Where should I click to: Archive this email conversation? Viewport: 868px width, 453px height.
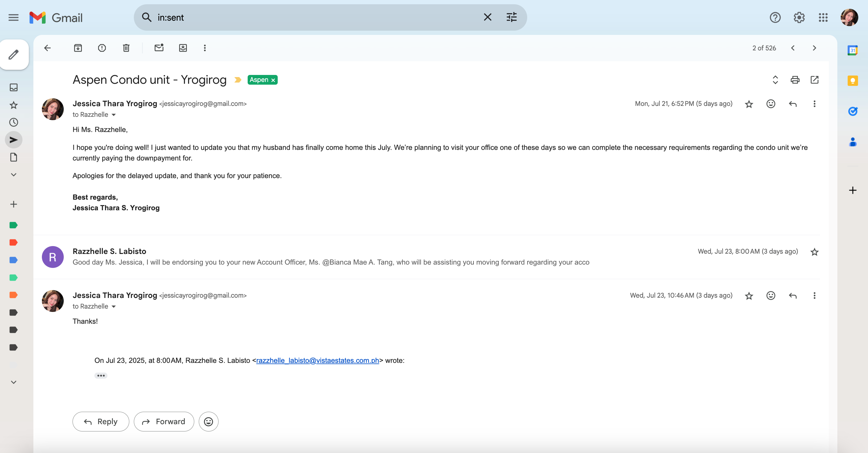pos(78,48)
